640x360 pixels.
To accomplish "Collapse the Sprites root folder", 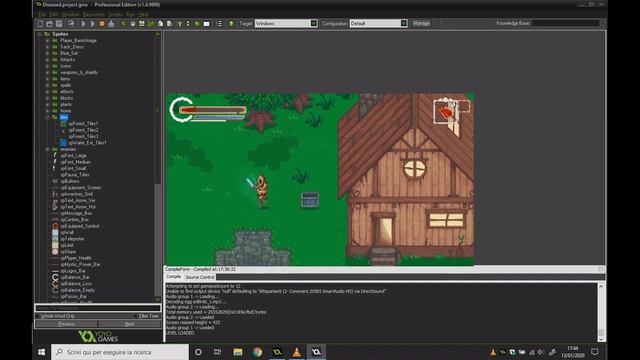I will pyautogui.click(x=40, y=34).
